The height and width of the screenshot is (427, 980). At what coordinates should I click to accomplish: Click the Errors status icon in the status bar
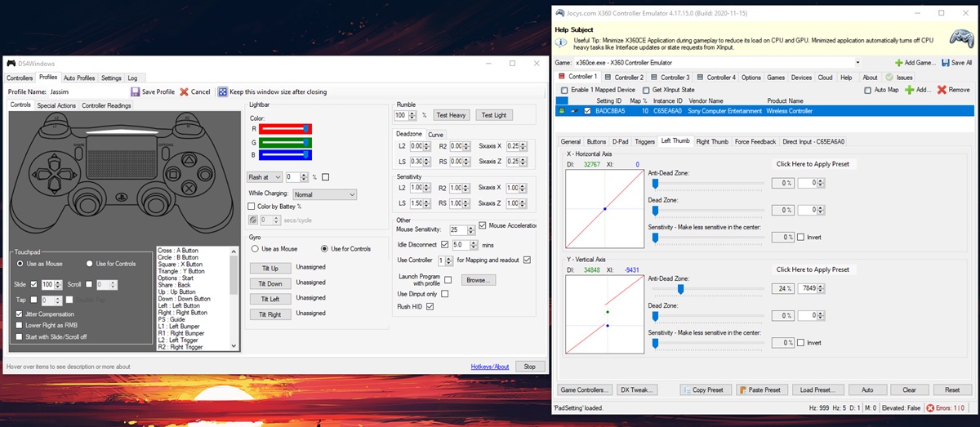(929, 407)
